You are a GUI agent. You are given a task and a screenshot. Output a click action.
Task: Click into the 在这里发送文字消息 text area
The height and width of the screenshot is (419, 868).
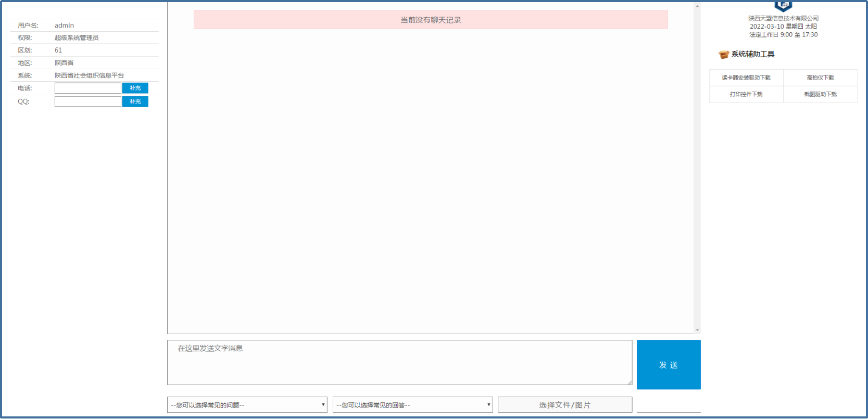399,362
